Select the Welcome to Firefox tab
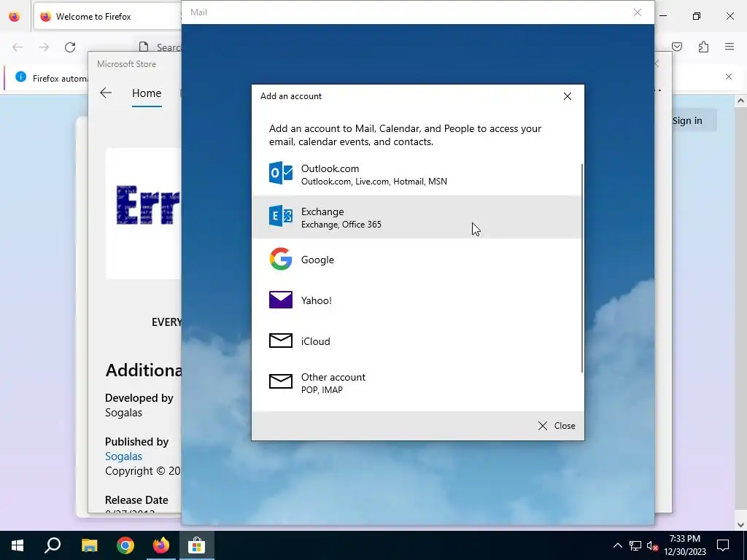 pos(108,17)
